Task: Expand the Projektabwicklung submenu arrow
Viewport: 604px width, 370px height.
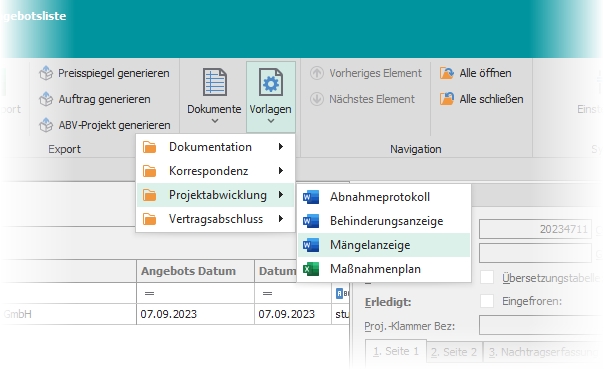Action: tap(281, 195)
